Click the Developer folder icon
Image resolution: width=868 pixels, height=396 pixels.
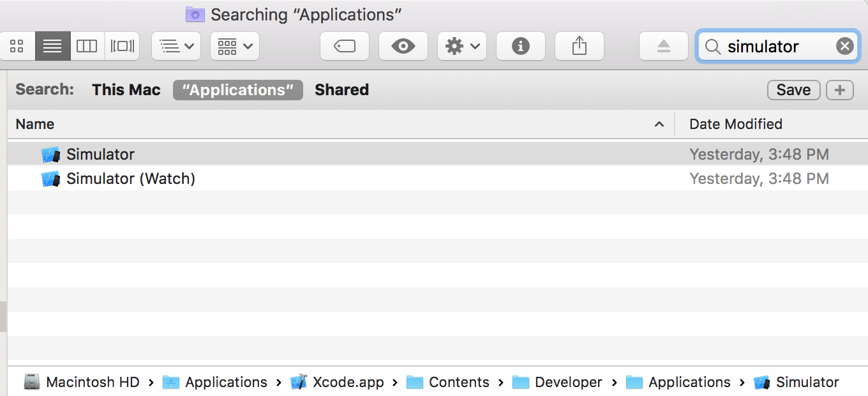tap(521, 382)
